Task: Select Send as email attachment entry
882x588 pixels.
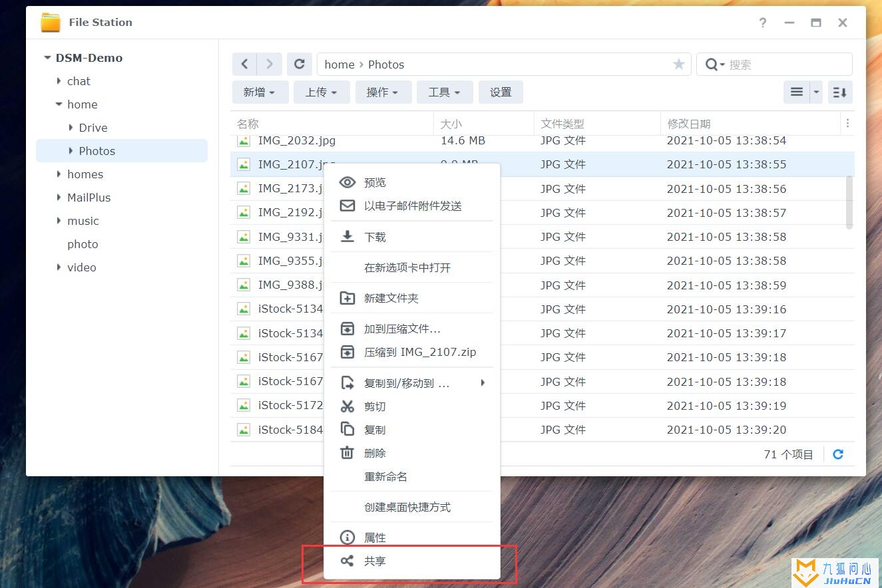Action: pyautogui.click(x=411, y=206)
